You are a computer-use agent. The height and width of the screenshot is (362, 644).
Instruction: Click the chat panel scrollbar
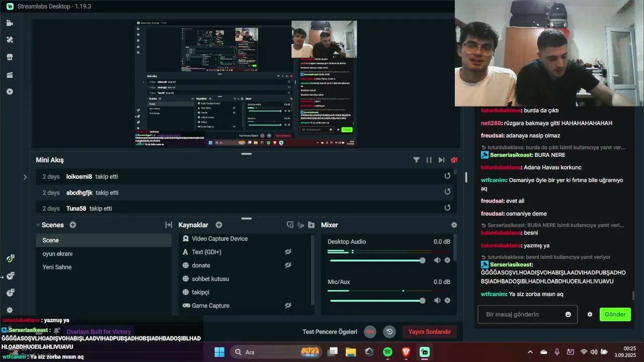pos(633,296)
